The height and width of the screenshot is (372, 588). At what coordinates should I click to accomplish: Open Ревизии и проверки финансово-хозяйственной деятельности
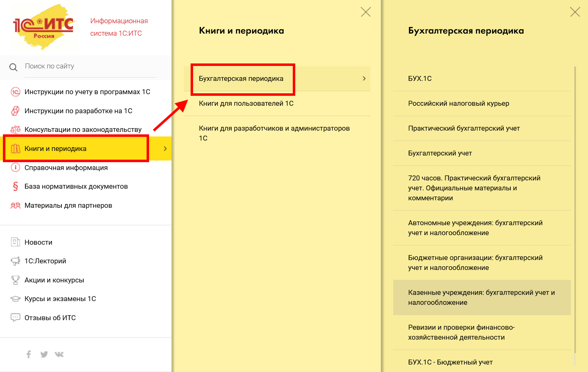(482, 332)
